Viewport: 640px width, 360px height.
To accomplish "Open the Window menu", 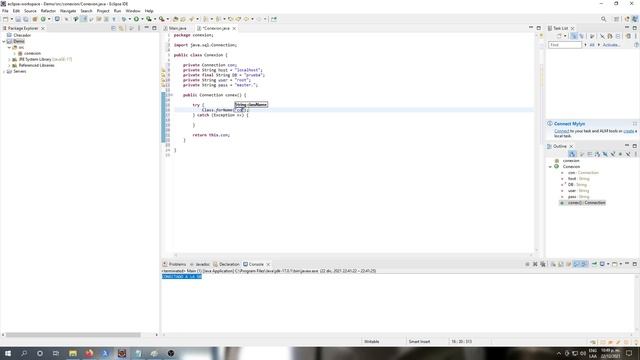I will [x=133, y=11].
